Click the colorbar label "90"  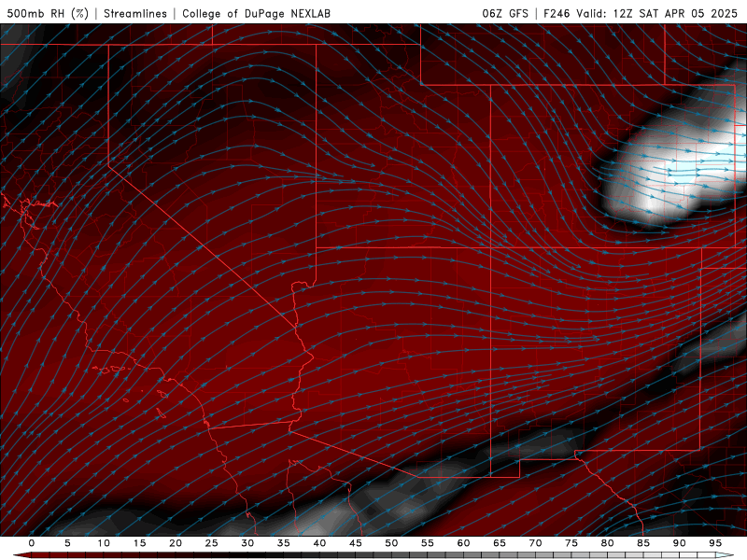click(679, 543)
